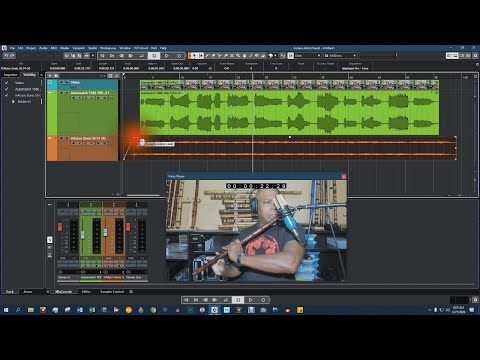Screen dimensions: 480x360
Task: Uncheck Video track visibility
Action: [x=7, y=83]
